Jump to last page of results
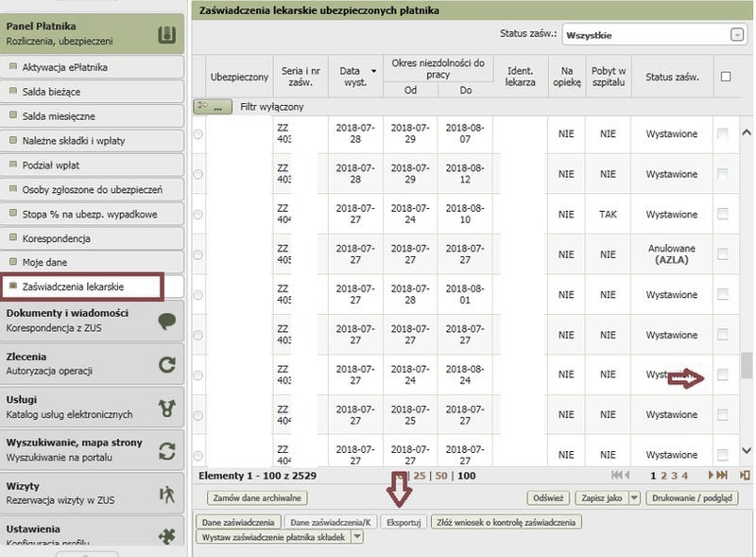The height and width of the screenshot is (557, 756). coord(722,475)
